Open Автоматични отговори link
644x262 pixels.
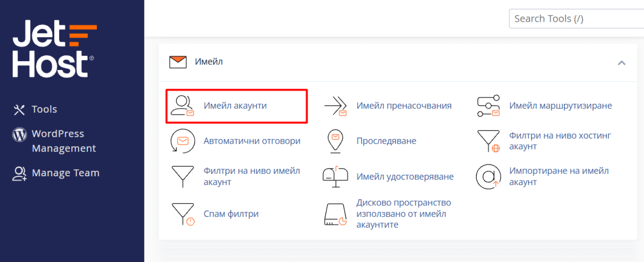tap(252, 141)
